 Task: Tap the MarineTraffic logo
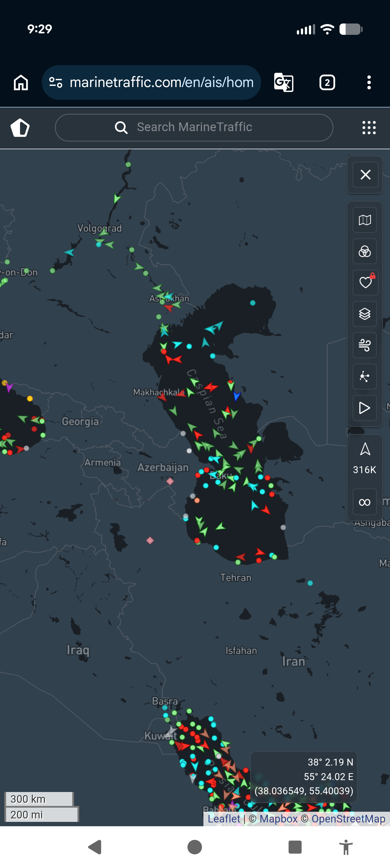20,128
